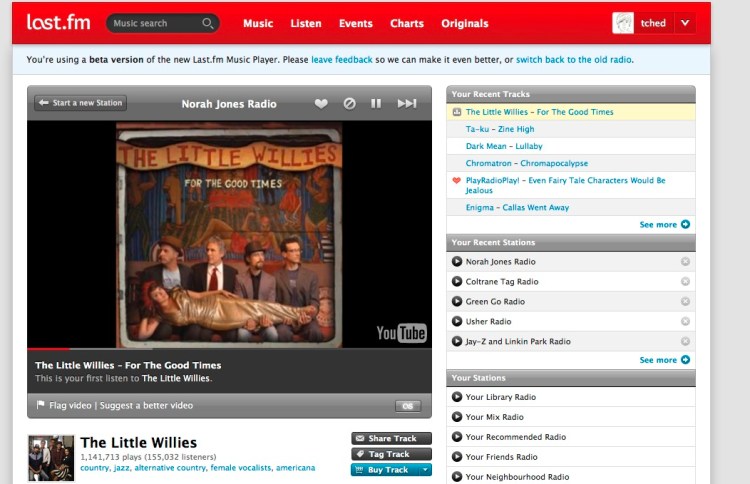The image size is (750, 484).
Task: Play the Norah Jones Radio station
Action: 457,262
